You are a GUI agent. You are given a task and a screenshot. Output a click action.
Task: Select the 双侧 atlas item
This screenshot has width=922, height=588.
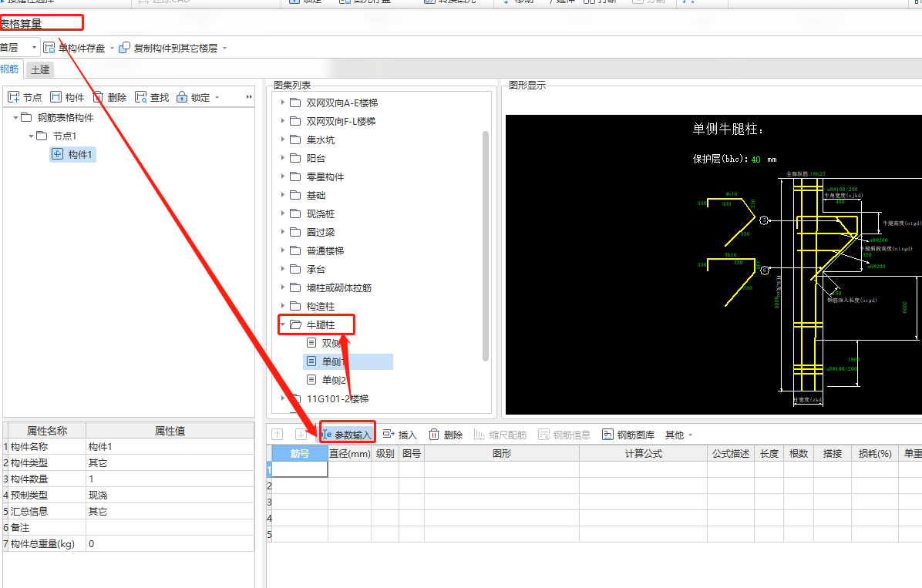(x=331, y=343)
